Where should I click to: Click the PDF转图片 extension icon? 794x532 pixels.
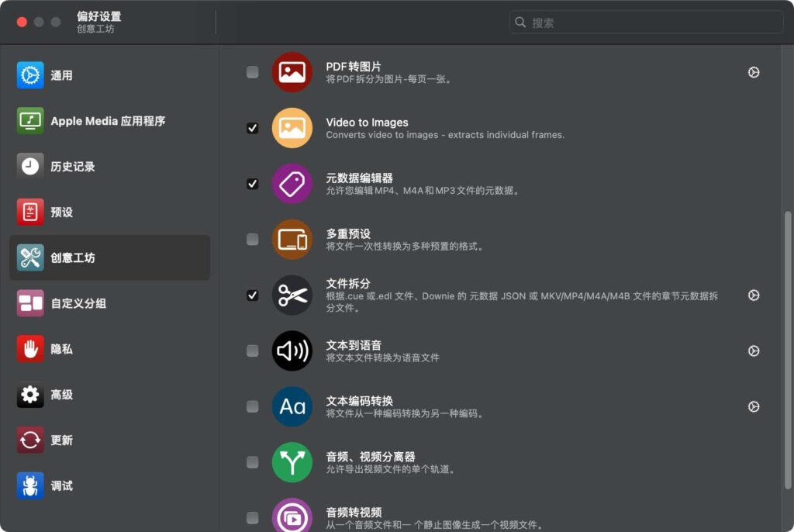(x=292, y=72)
